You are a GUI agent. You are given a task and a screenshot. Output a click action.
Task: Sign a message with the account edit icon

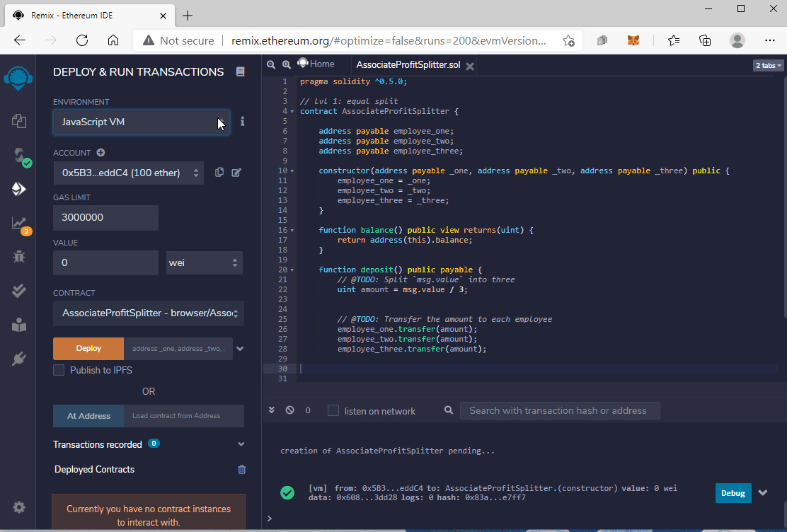(236, 173)
